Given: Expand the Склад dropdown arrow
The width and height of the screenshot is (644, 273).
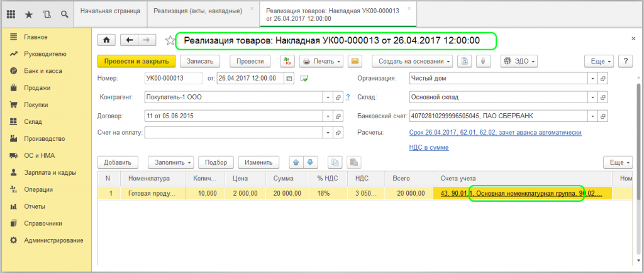Looking at the screenshot, I should click(593, 97).
